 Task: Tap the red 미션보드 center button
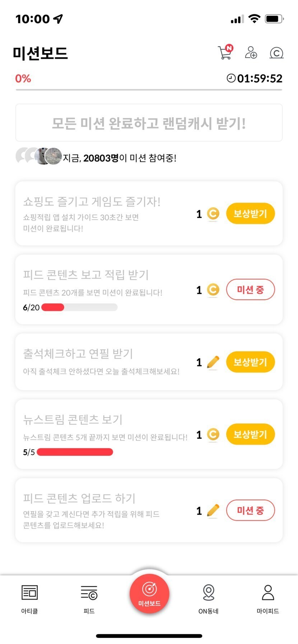coord(149,593)
